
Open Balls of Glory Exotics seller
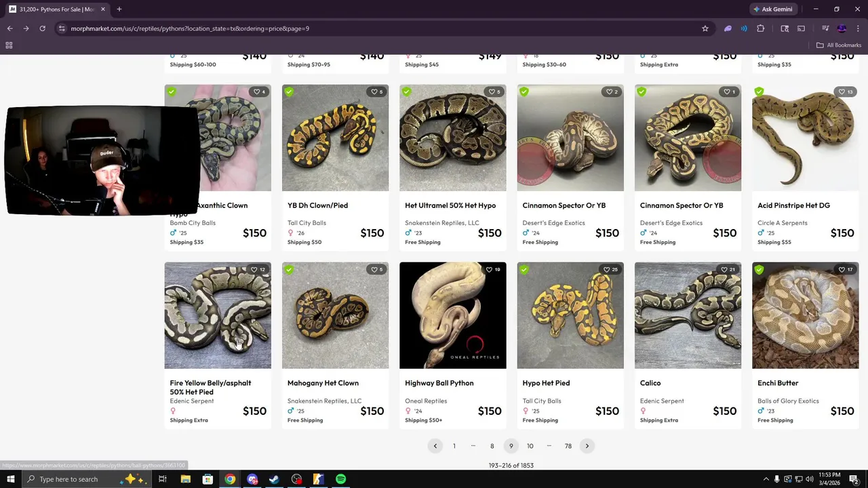click(788, 401)
